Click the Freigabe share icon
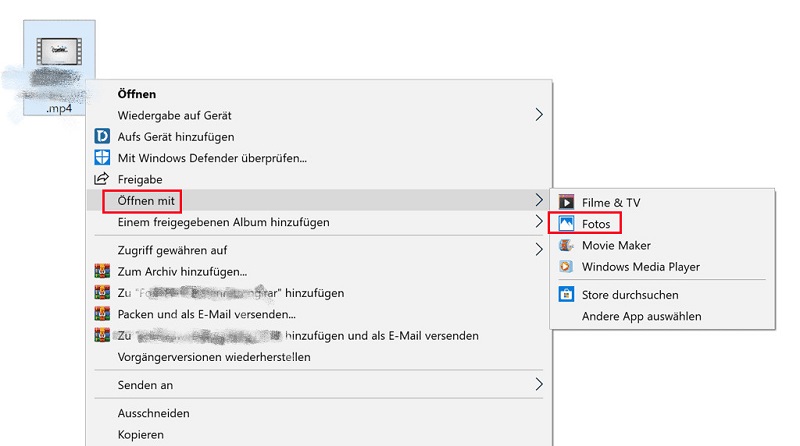The width and height of the screenshot is (800, 446). coord(102,179)
